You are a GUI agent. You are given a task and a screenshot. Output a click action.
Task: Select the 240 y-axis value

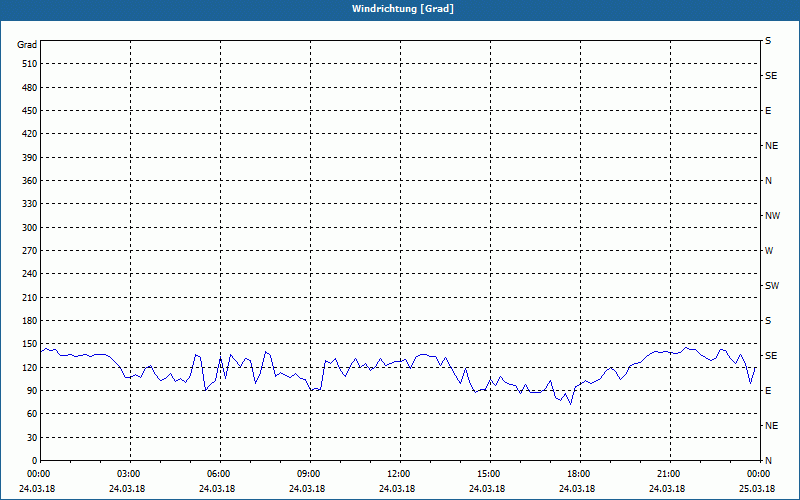click(30, 273)
